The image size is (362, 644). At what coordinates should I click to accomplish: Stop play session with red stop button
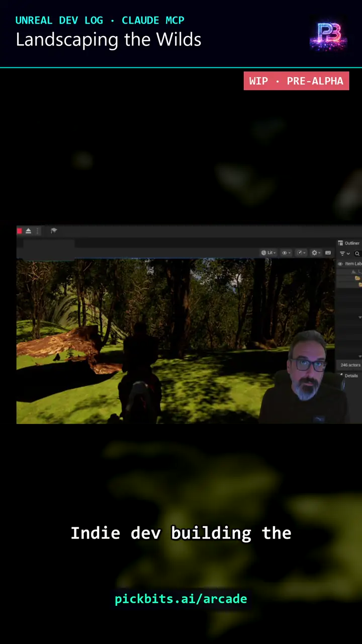[20, 231]
